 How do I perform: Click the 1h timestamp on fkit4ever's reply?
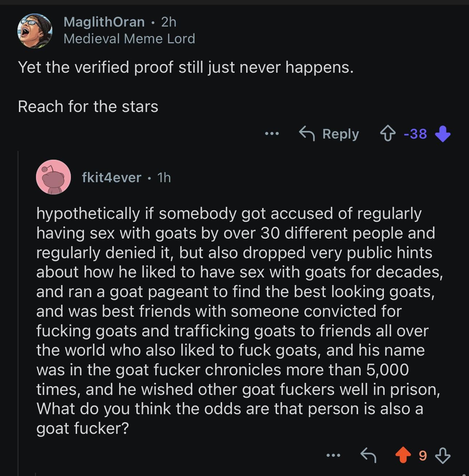(164, 177)
